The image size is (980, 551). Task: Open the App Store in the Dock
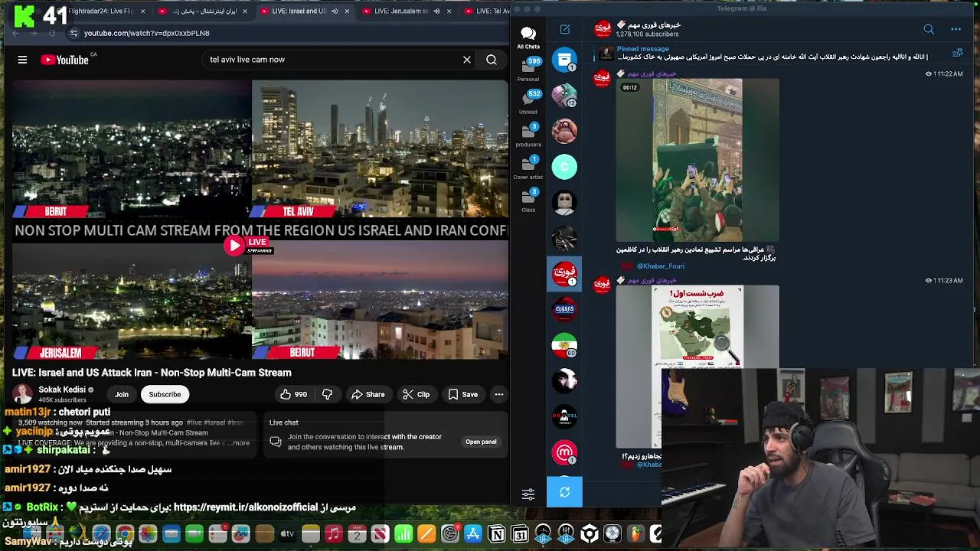pos(473,534)
